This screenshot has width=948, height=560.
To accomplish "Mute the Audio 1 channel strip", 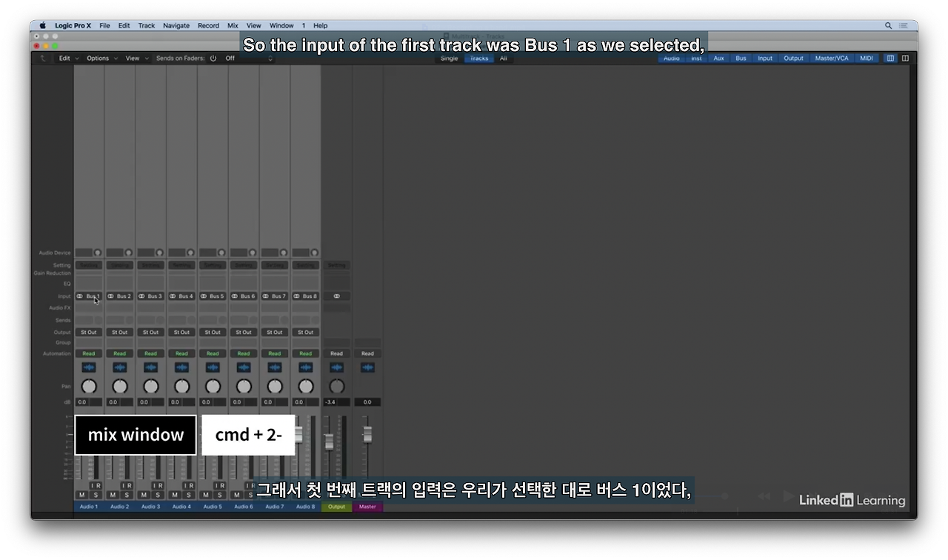I will pyautogui.click(x=81, y=495).
